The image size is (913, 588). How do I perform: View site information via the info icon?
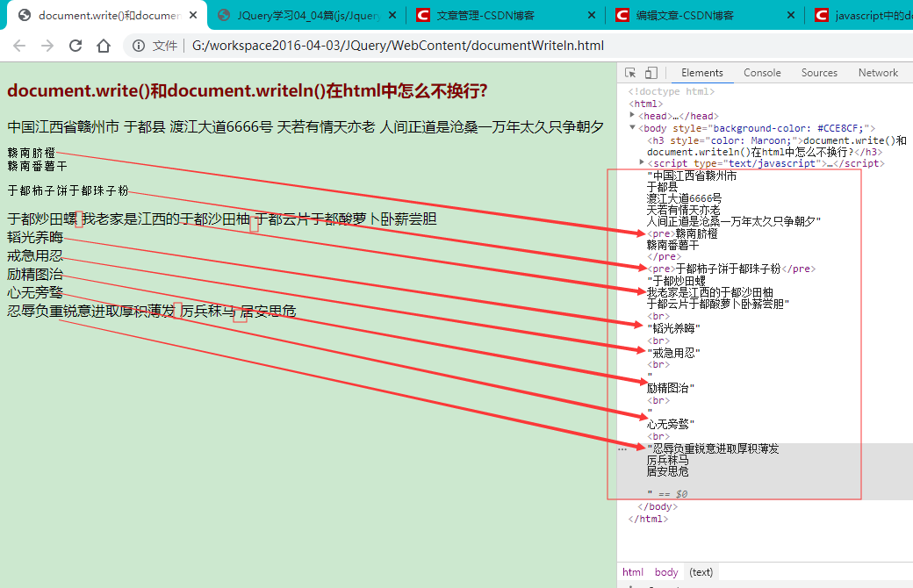[139, 46]
